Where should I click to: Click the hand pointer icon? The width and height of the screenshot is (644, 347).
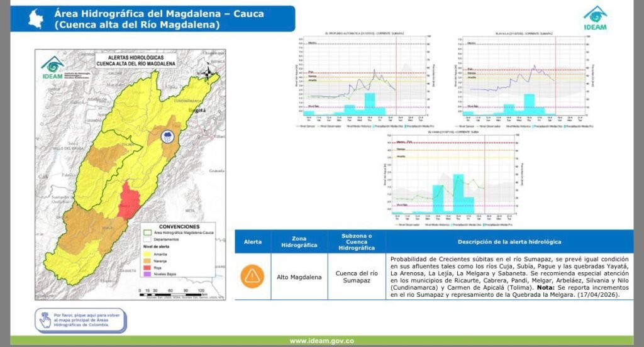click(x=45, y=320)
